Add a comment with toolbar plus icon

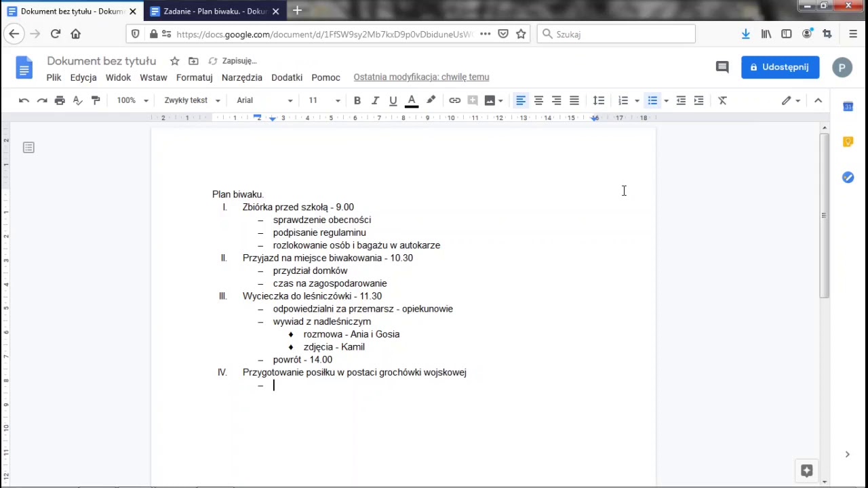coord(473,100)
